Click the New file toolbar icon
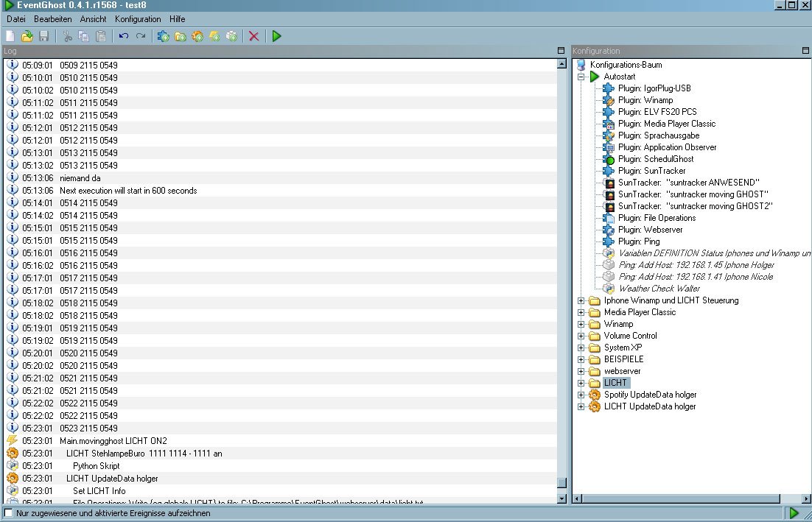This screenshot has width=812, height=522. coord(10,36)
